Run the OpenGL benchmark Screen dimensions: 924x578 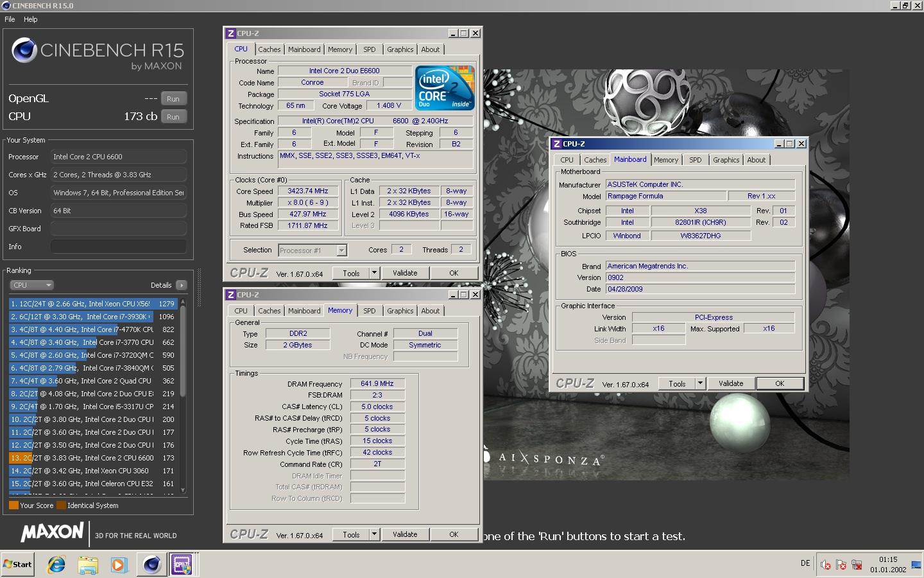173,99
